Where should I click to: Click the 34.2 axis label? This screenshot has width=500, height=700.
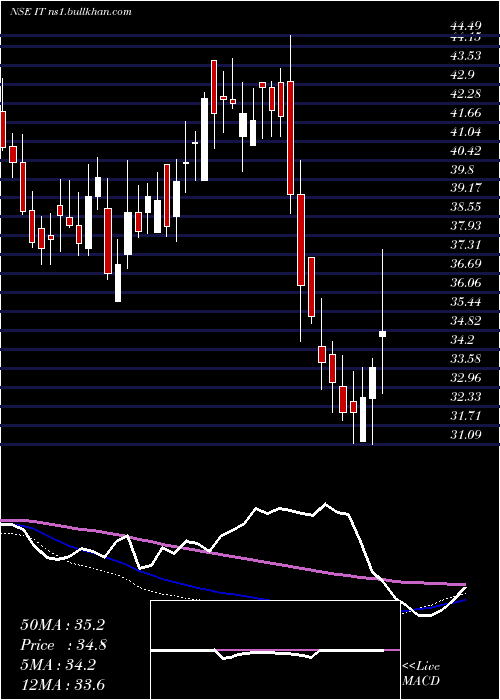pos(464,340)
